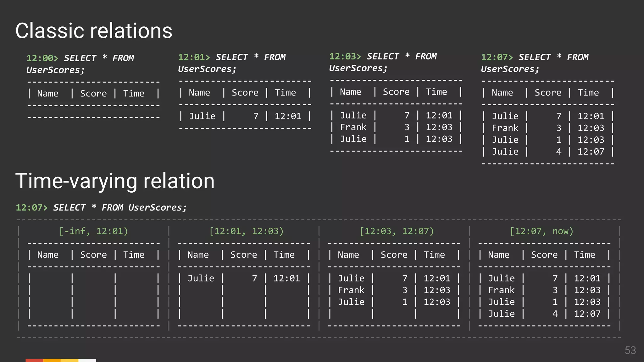Image resolution: width=644 pixels, height=362 pixels.
Task: Click score 4 in top-right 12:07 table
Action: pos(558,151)
